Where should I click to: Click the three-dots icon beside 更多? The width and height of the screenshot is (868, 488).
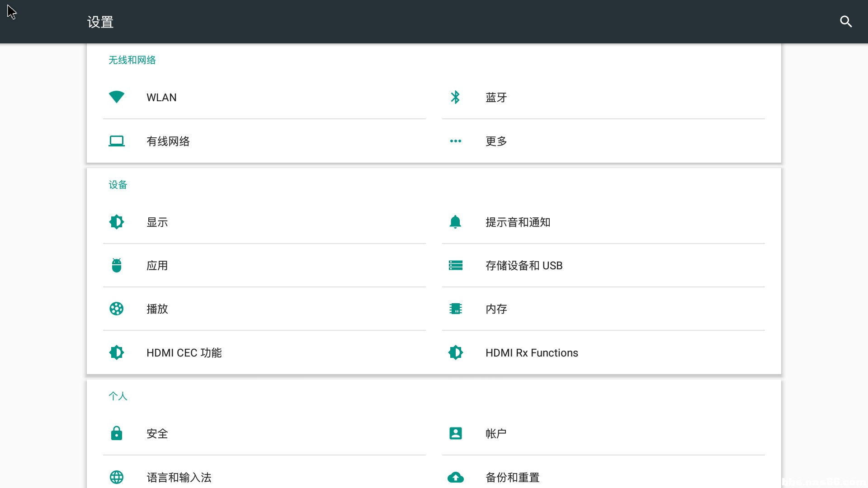(456, 141)
